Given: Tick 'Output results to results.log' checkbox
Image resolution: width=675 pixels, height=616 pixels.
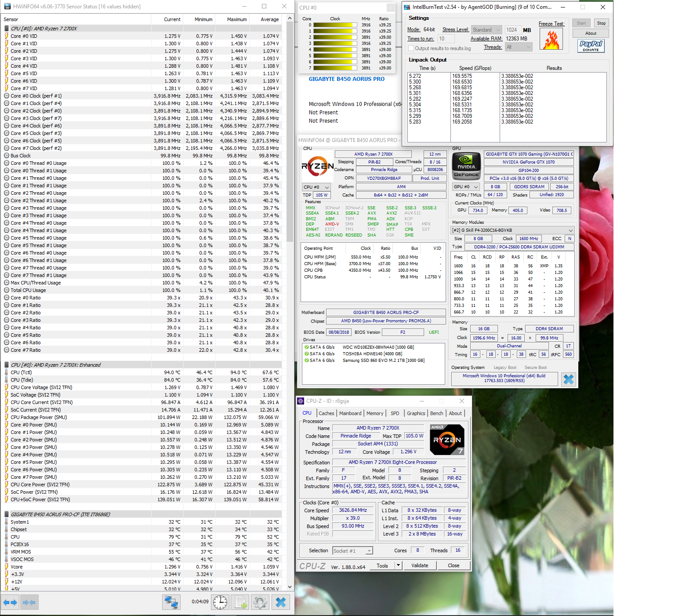Looking at the screenshot, I should [x=411, y=48].
